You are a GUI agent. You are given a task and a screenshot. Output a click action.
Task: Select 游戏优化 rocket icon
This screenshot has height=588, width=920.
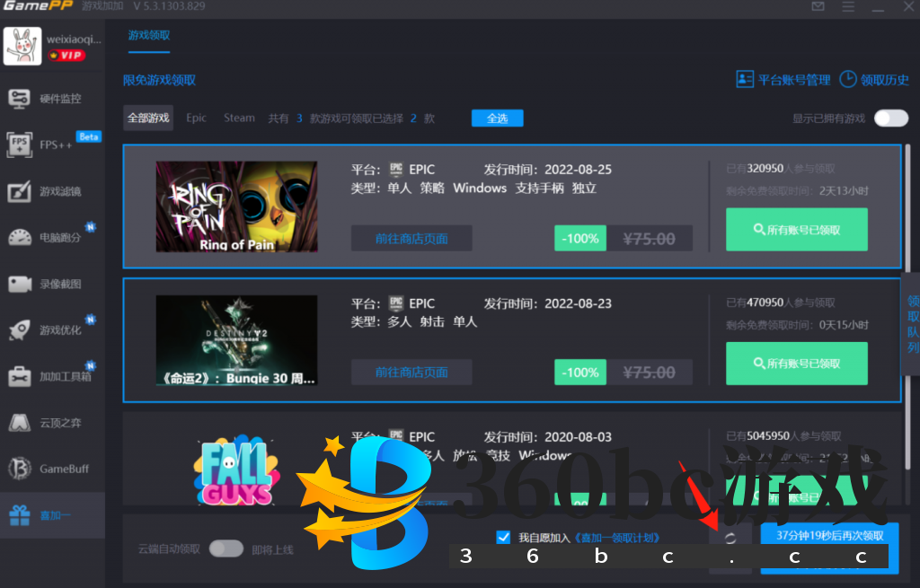20,329
